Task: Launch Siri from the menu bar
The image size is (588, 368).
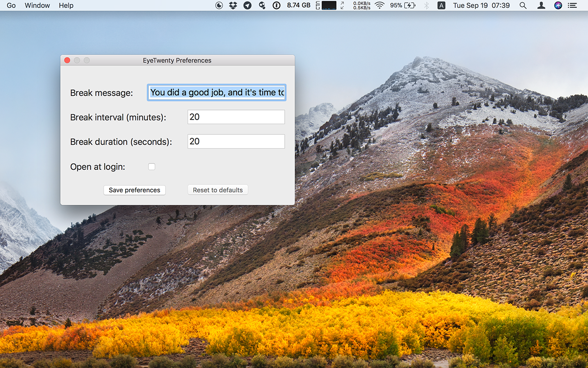Action: click(558, 6)
